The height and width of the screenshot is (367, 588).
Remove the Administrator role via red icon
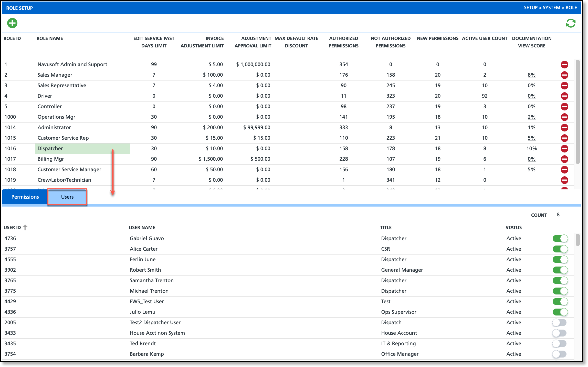564,128
